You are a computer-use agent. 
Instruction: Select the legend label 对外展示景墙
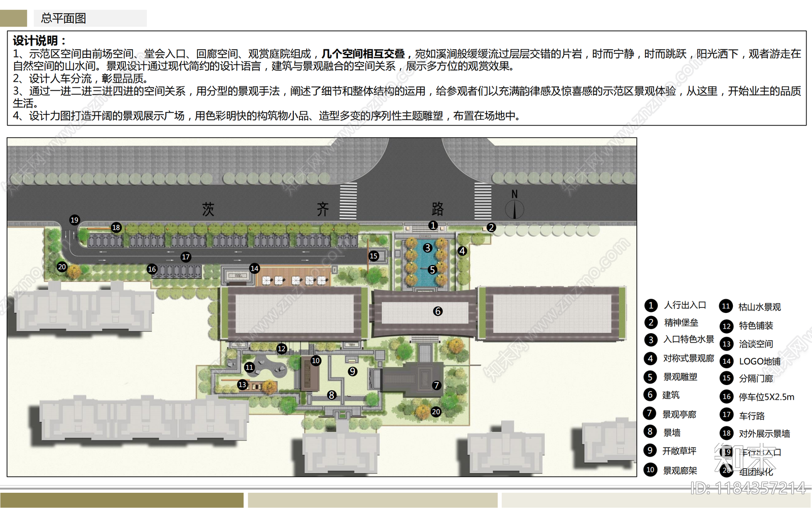[x=764, y=434]
